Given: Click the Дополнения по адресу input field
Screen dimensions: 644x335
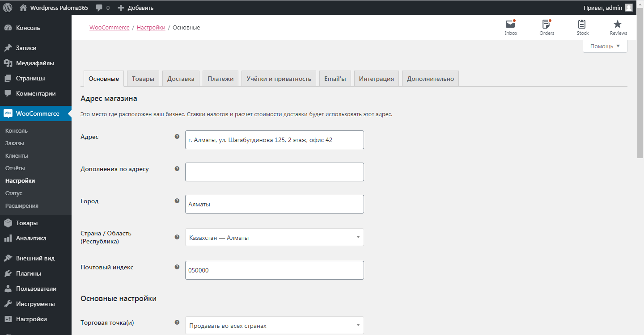Looking at the screenshot, I should pos(274,172).
